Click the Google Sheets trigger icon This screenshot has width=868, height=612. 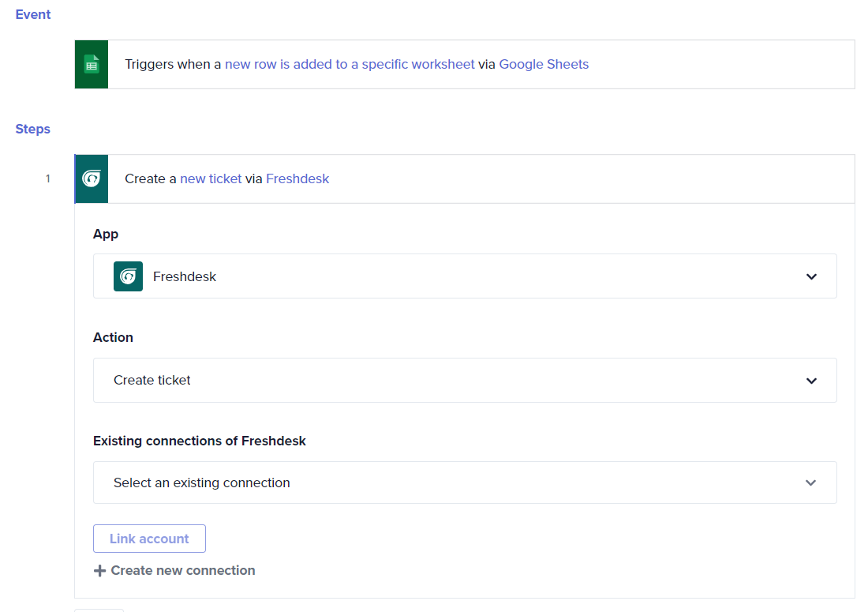click(x=92, y=64)
